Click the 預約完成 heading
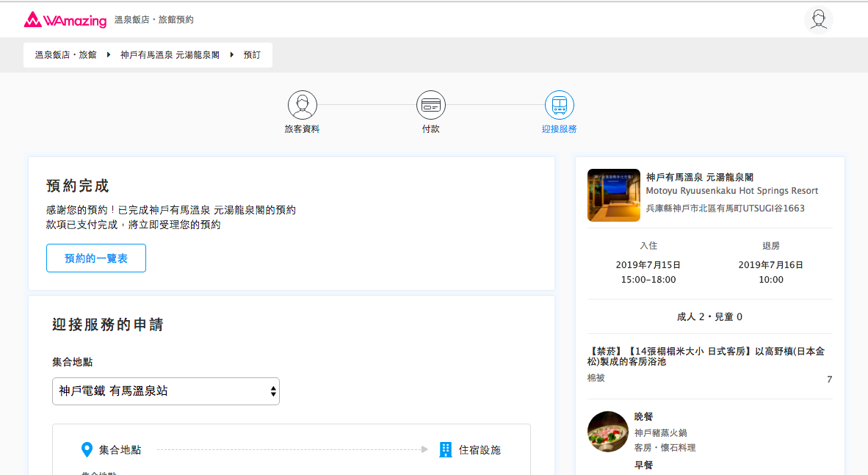Screen dimensions: 868x475 [x=78, y=186]
